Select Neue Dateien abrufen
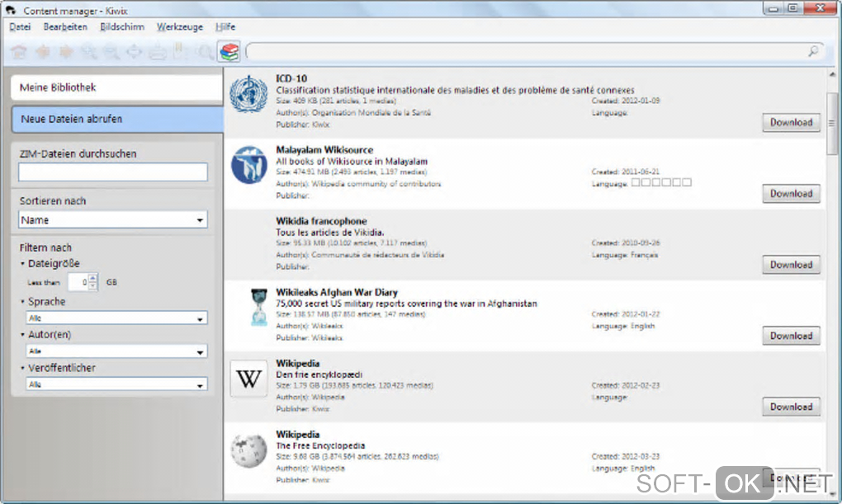Viewport: 842px width, 504px height. coord(117,119)
